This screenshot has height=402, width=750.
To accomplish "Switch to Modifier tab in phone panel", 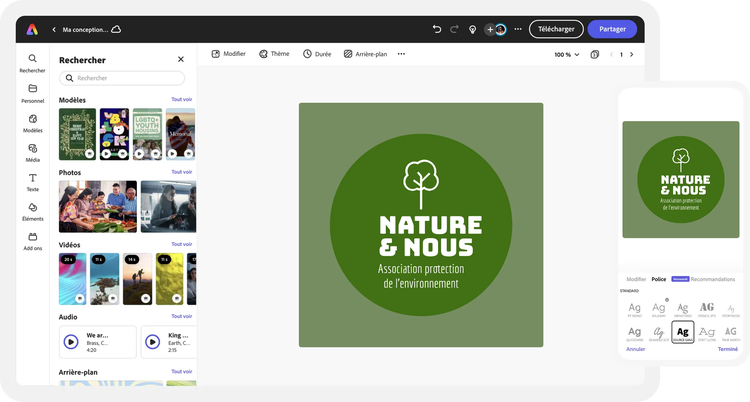I will 636,279.
